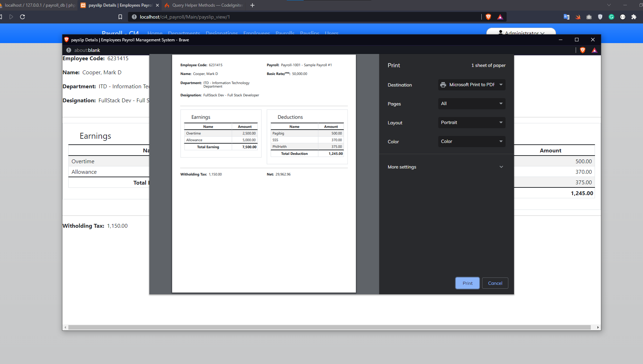The image size is (643, 364).
Task: Click the Amount column header in background
Action: (x=550, y=151)
